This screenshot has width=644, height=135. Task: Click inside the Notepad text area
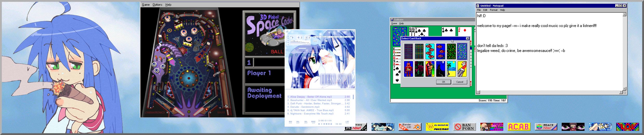coord(549,51)
